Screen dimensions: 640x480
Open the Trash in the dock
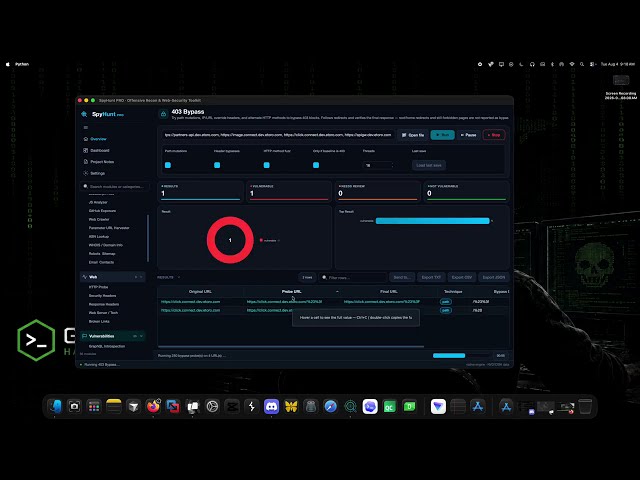coord(585,407)
